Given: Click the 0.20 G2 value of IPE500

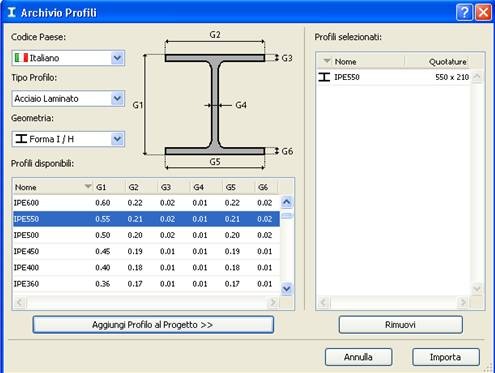Looking at the screenshot, I should [135, 235].
